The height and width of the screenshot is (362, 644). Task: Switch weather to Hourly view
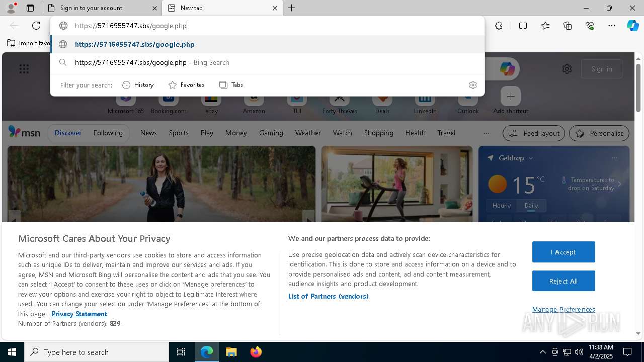(501, 205)
